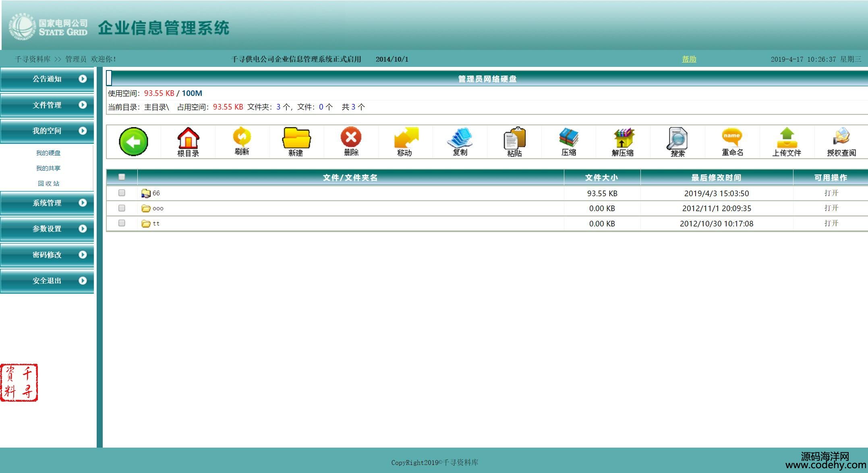Open the folder named 66

coord(156,193)
